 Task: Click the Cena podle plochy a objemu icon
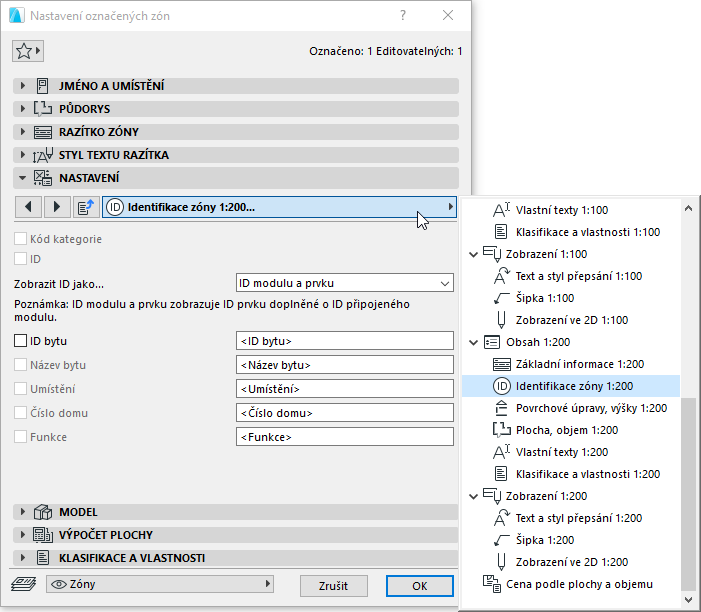[492, 584]
